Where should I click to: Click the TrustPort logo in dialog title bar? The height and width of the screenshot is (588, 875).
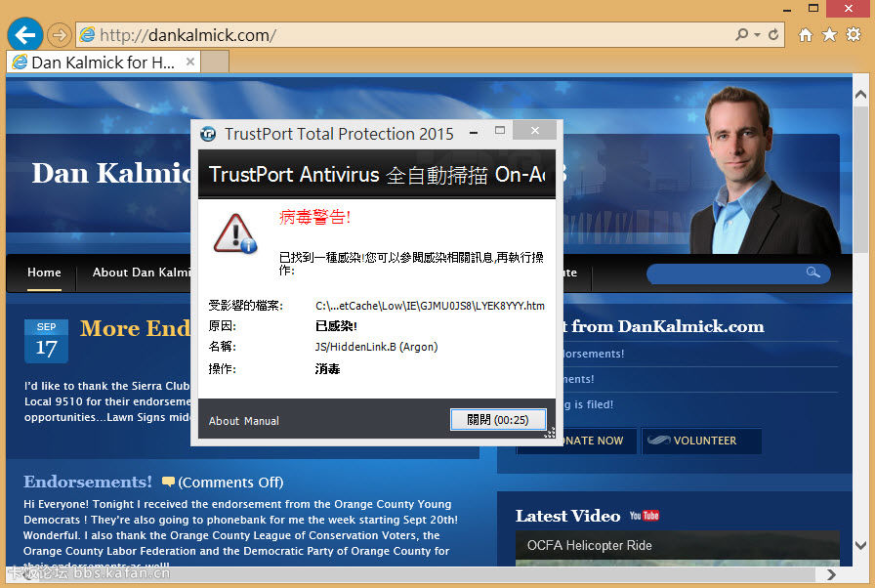[x=209, y=134]
